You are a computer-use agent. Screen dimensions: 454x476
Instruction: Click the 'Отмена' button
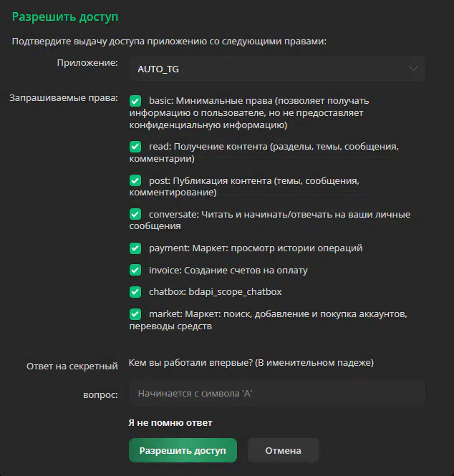[284, 450]
